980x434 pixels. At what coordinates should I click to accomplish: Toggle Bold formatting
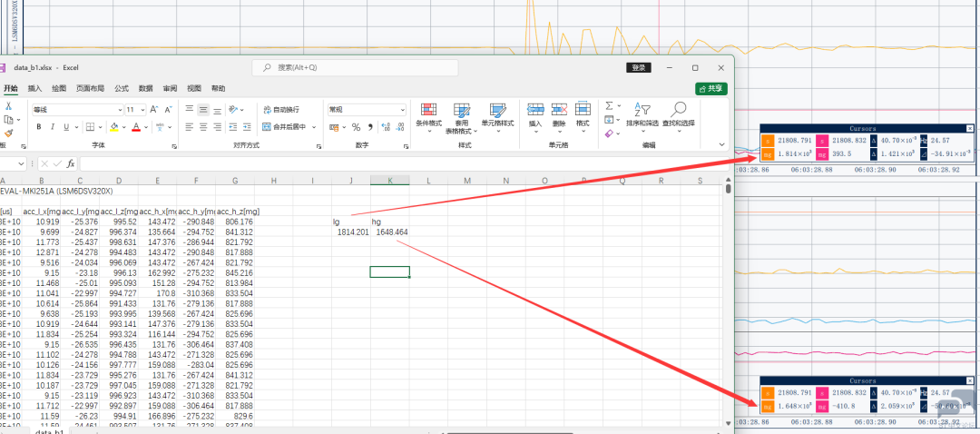39,127
